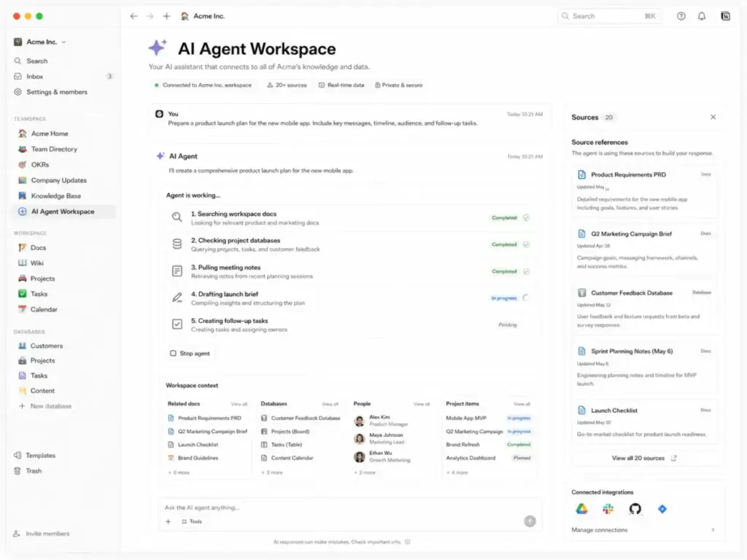This screenshot has width=747, height=560.
Task: Open Trash in sidebar
Action: tap(28, 471)
